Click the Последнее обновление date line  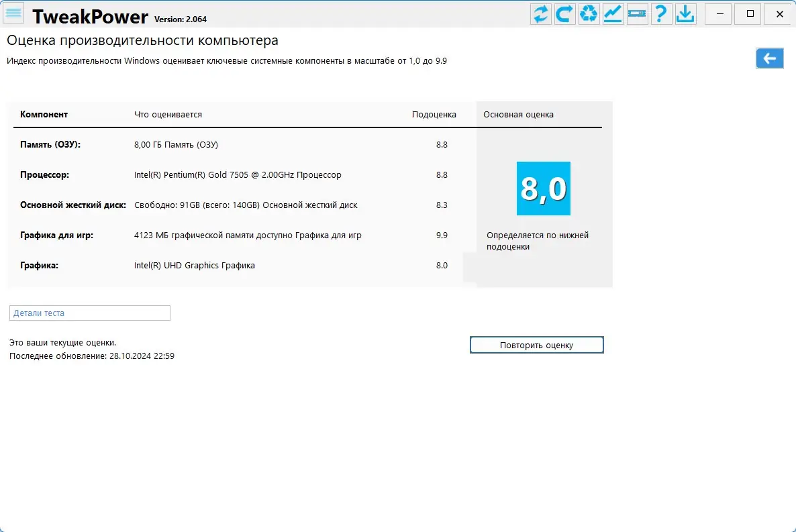(92, 356)
